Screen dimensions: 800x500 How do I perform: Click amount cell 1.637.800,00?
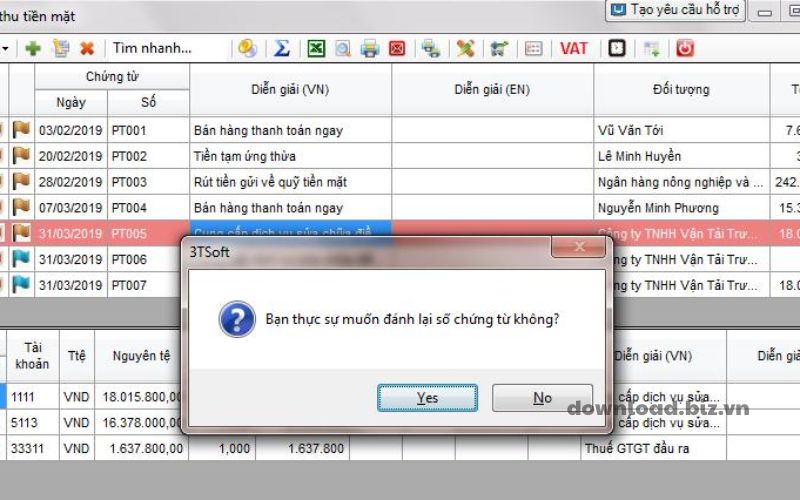point(141,448)
